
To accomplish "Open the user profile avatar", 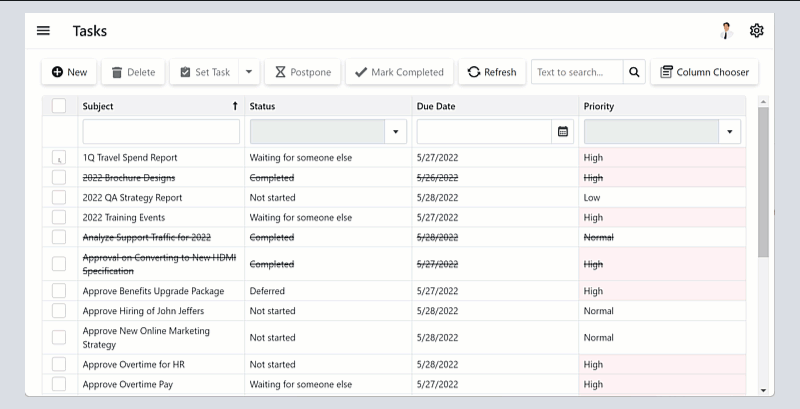I will tap(726, 31).
